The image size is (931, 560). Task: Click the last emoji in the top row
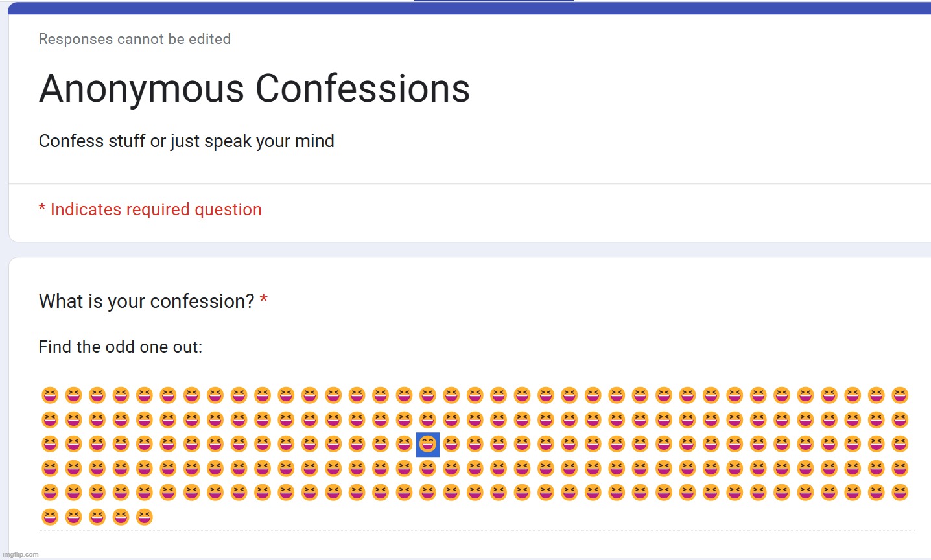coord(900,395)
